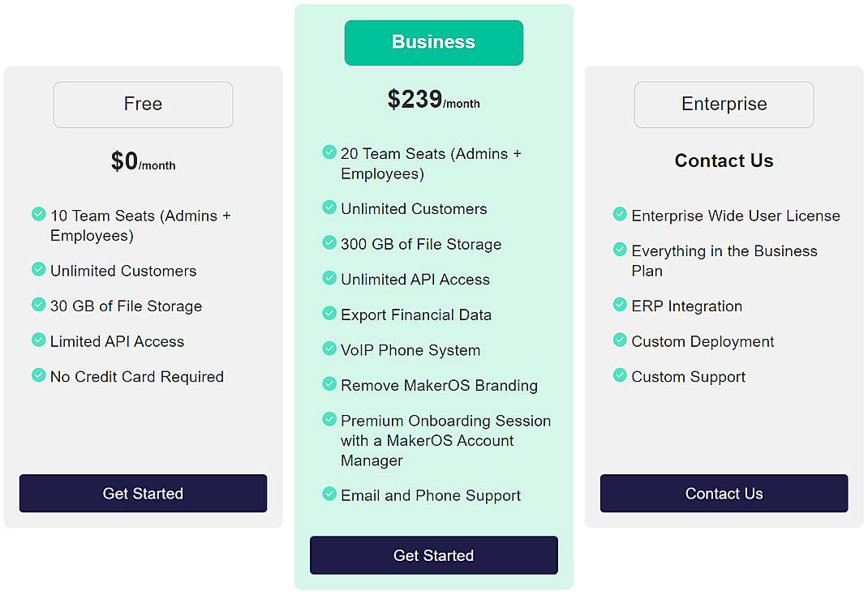Click the $239/month price text
868x595 pixels.
433,99
